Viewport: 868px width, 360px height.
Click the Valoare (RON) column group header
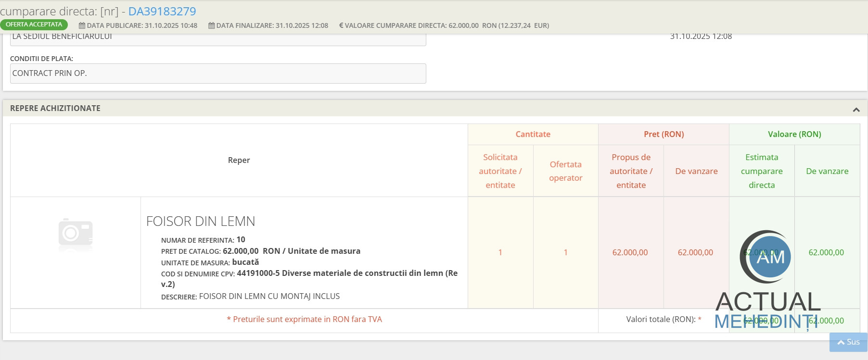point(794,134)
